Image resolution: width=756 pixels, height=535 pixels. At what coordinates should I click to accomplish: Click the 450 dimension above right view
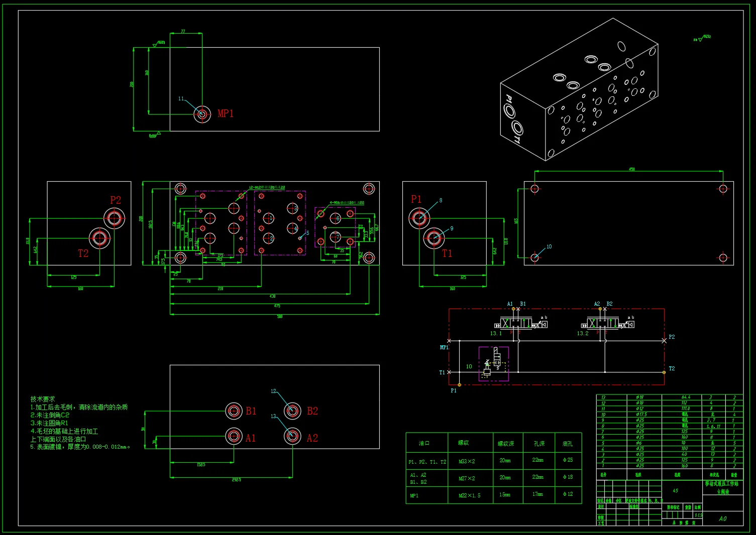coord(632,170)
